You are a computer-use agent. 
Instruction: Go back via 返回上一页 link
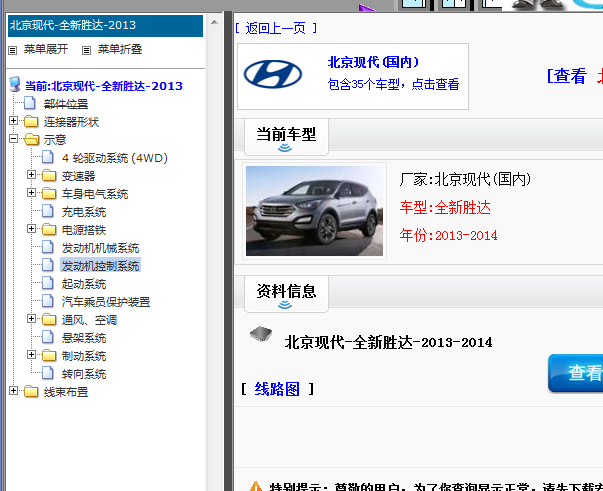point(276,28)
